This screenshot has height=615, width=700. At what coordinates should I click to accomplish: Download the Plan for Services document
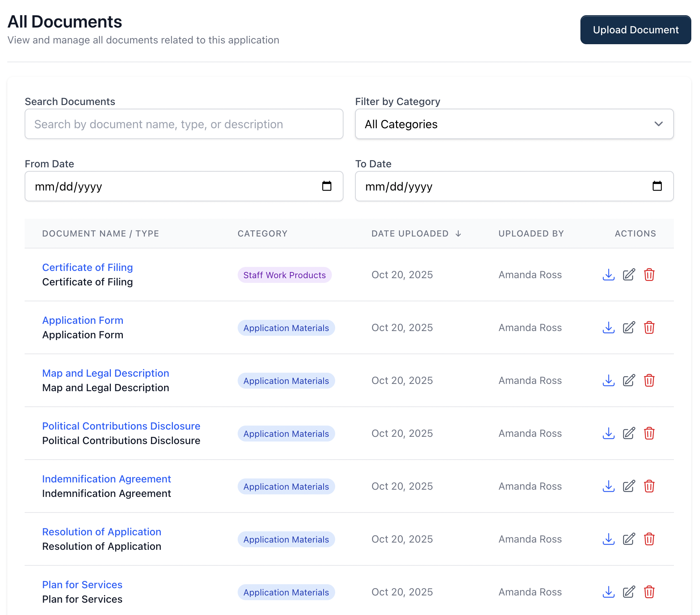(608, 592)
